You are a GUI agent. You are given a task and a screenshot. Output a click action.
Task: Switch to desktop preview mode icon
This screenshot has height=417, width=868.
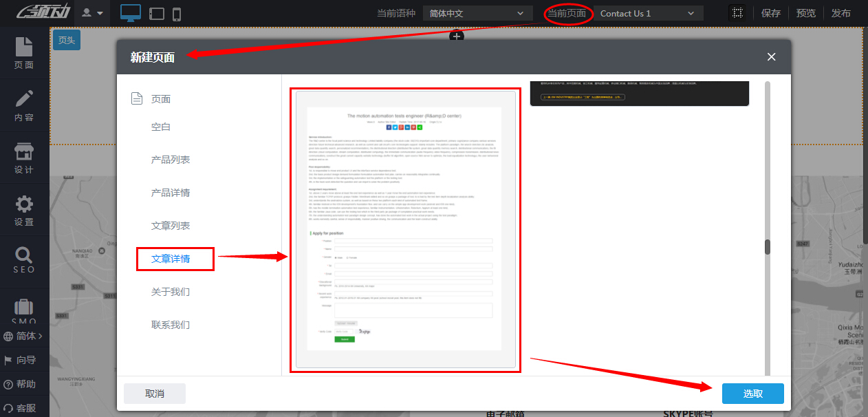tap(130, 13)
